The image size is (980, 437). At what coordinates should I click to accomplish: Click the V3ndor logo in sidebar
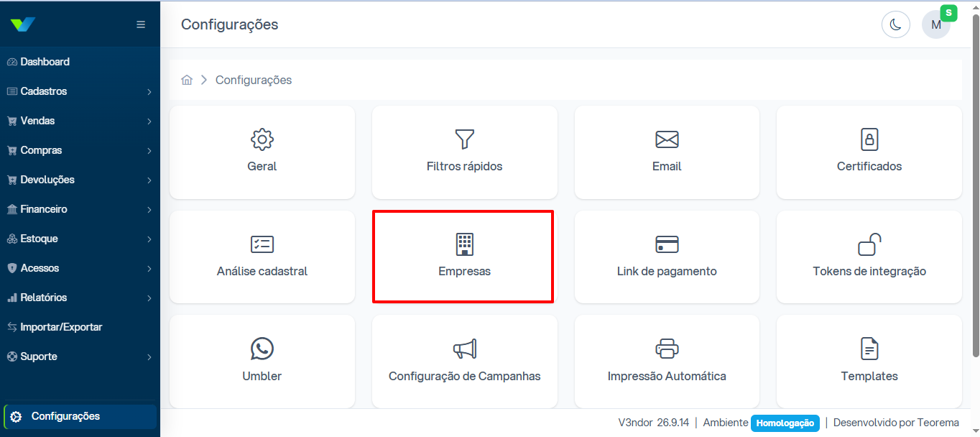tap(23, 24)
